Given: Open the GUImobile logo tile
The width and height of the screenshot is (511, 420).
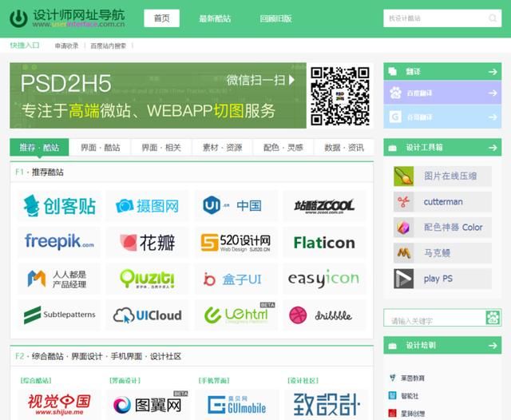Looking at the screenshot, I should pyautogui.click(x=236, y=405).
